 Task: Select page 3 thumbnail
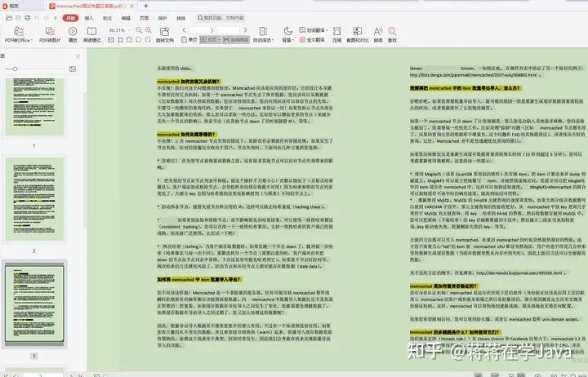[34, 304]
